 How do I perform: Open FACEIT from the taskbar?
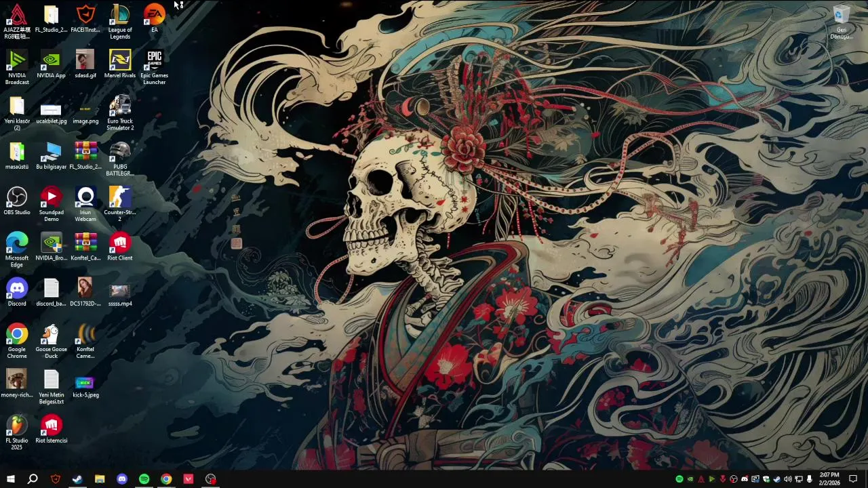tap(56, 479)
